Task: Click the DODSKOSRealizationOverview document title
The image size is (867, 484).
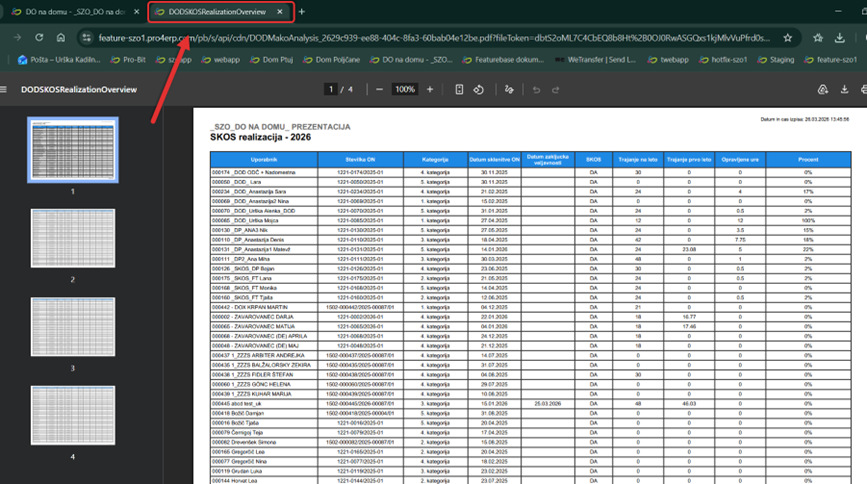Action: point(79,90)
